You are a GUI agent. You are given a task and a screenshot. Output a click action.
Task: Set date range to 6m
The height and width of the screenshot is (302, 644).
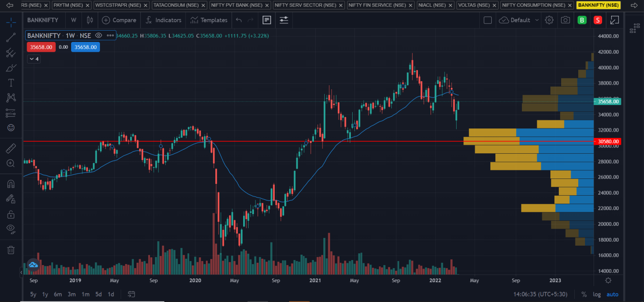pos(58,294)
